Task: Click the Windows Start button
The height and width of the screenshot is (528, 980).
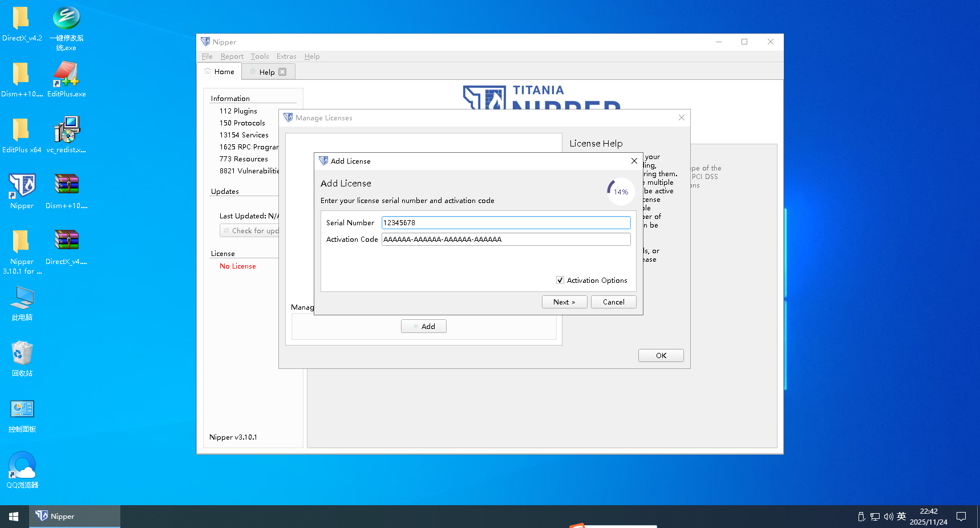Action: tap(14, 517)
